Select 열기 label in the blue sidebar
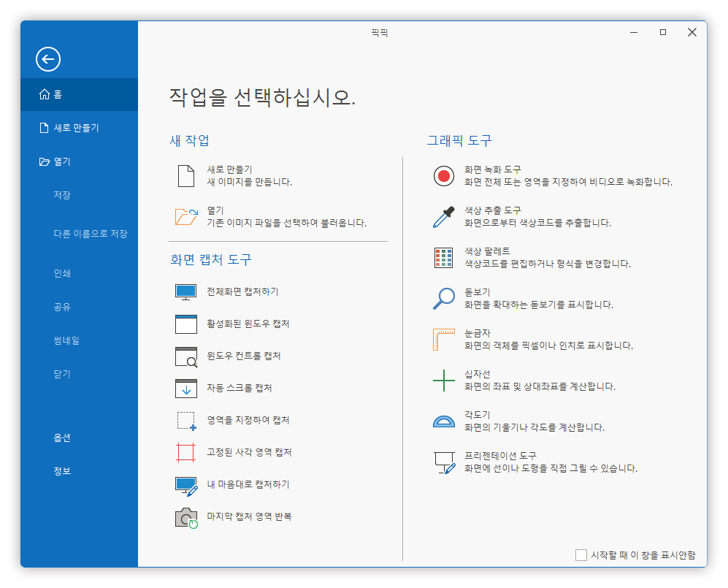 (62, 161)
